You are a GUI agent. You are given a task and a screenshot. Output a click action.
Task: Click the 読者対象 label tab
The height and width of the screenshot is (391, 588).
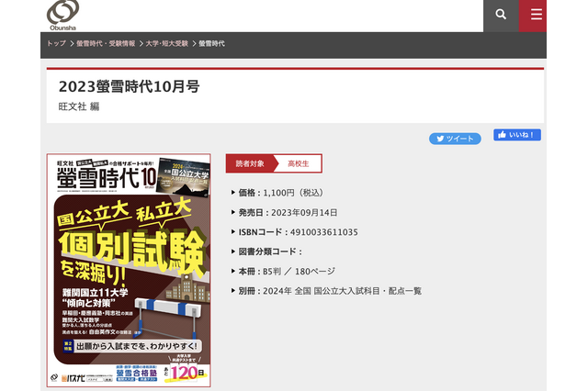point(250,163)
